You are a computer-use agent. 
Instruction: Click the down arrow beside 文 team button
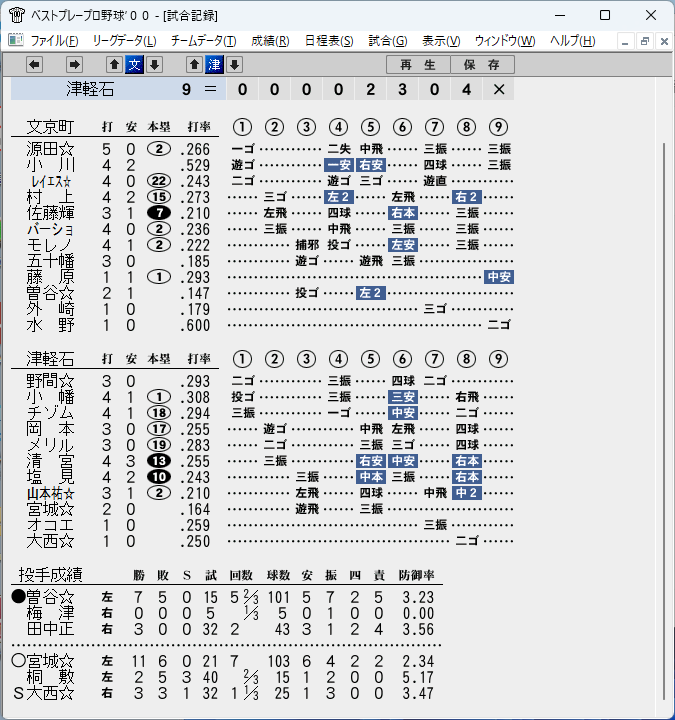155,65
